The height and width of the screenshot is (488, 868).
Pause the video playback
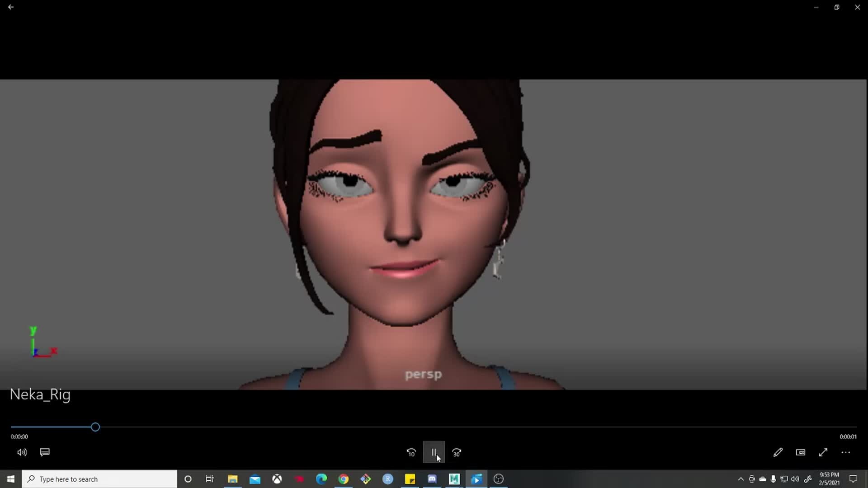(433, 452)
